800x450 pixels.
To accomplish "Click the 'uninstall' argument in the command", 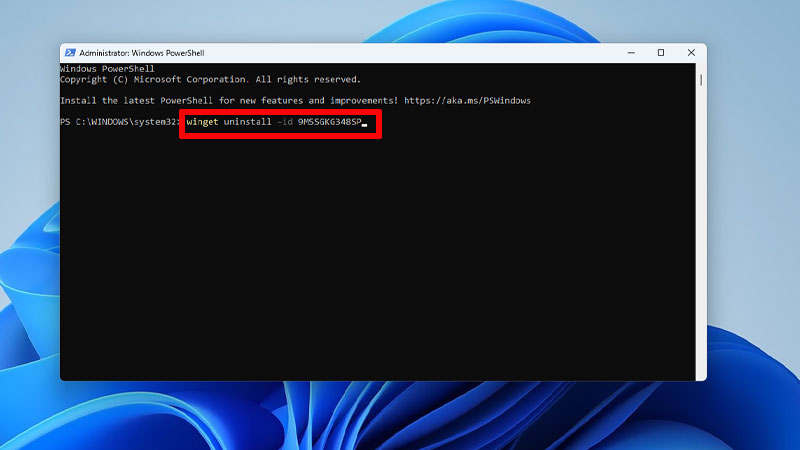I will (247, 122).
